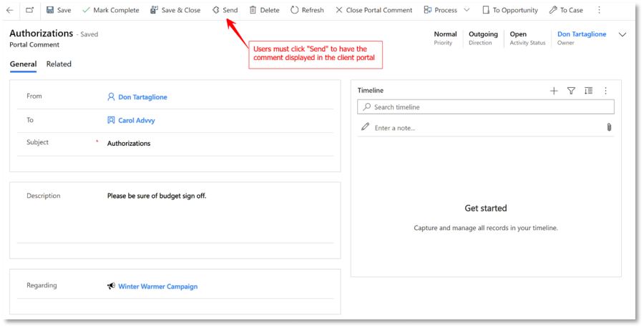Mark the portal comment complete
The width and height of the screenshot is (644, 328).
pos(110,10)
